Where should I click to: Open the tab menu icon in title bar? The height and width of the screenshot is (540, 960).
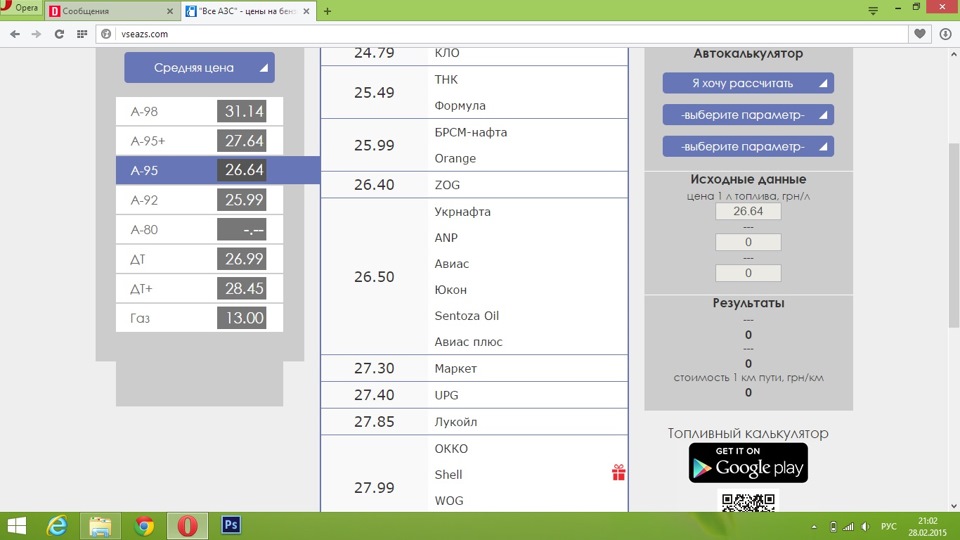[873, 10]
